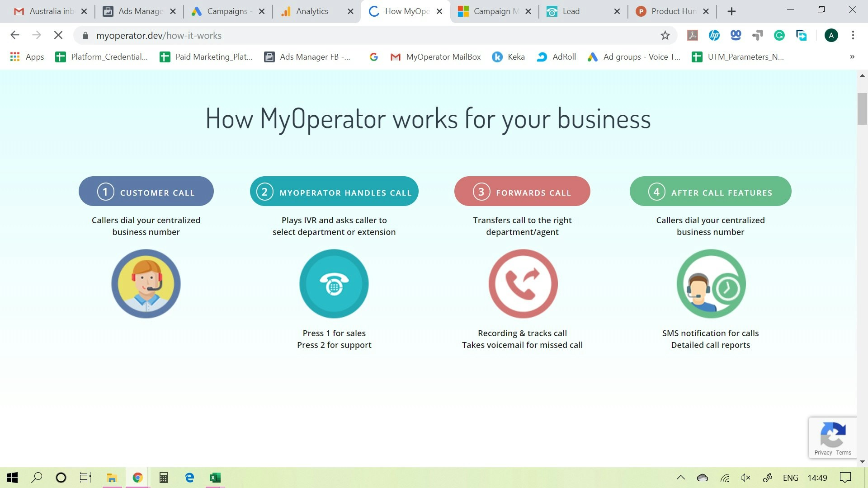
Task: Click the HP extension icon
Action: coord(714,35)
